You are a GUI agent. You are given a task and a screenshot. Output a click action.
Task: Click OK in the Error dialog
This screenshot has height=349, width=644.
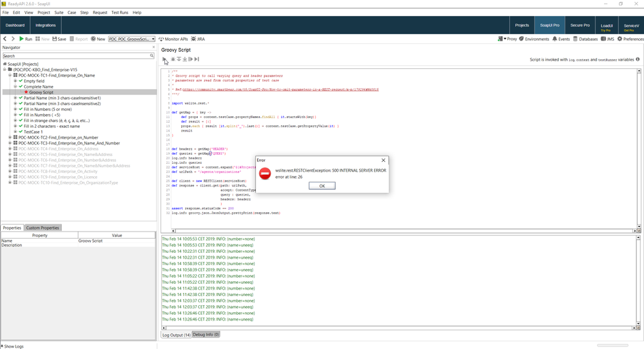pyautogui.click(x=322, y=186)
